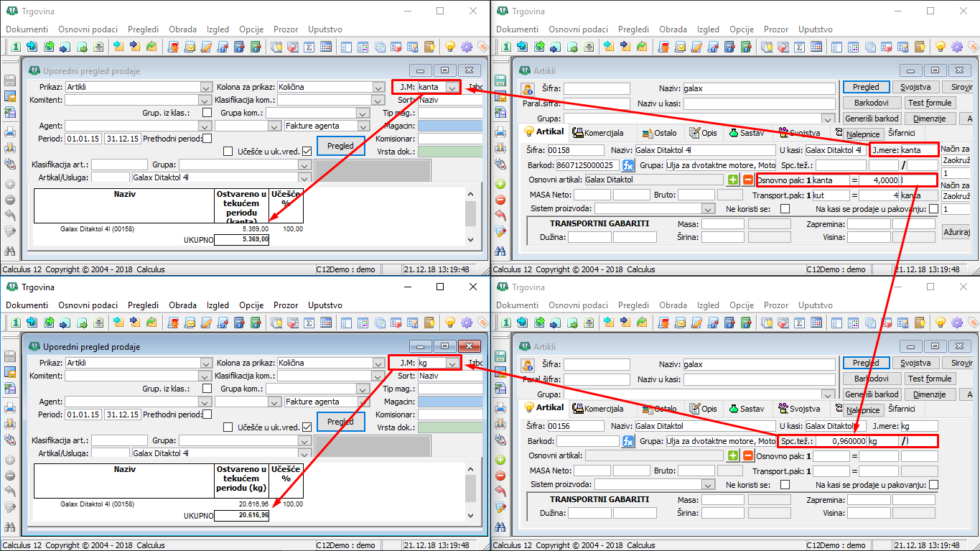Open Sistem proizvoda dropdown in Artikli 00158 window

(709, 209)
